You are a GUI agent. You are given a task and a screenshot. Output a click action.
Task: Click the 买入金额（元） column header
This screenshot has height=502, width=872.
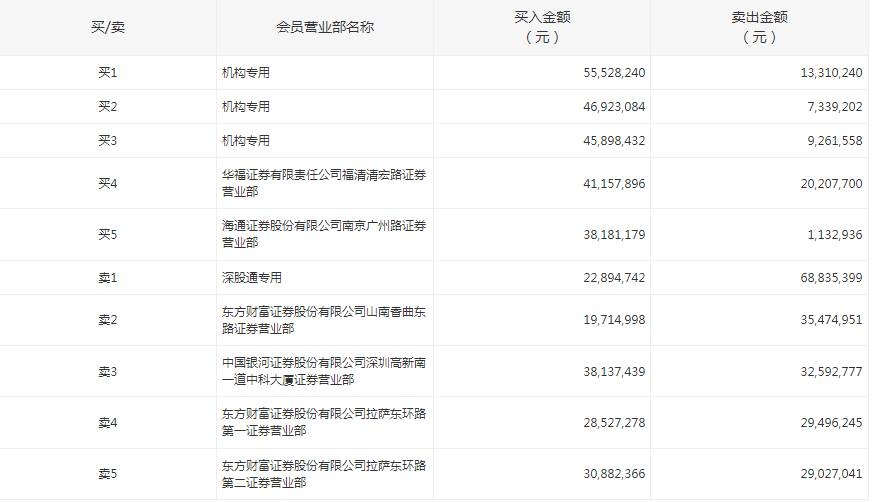[541, 27]
